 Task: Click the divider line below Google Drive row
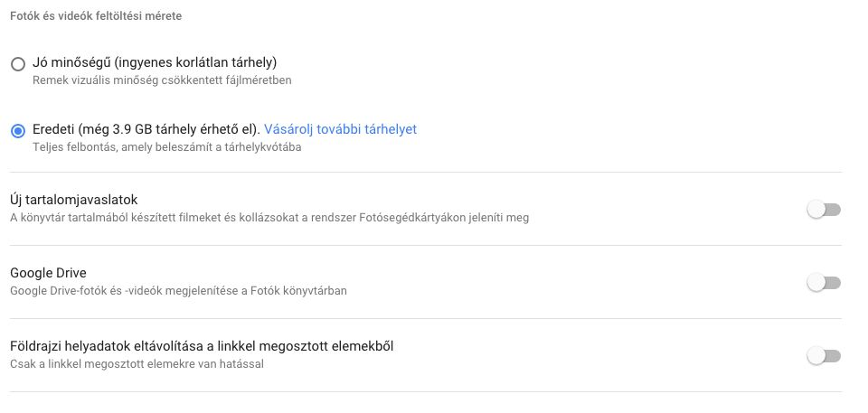pyautogui.click(x=426, y=318)
